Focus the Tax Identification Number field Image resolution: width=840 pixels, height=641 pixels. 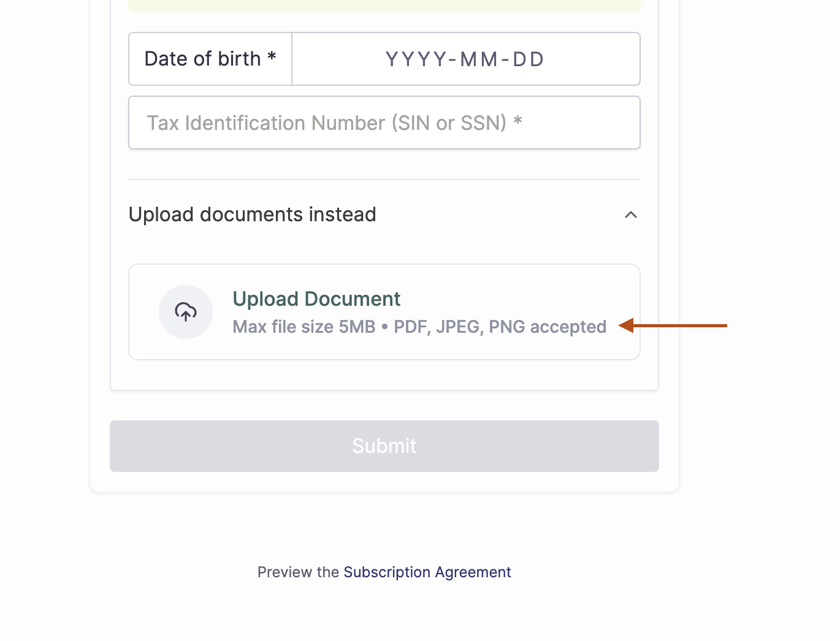384,123
